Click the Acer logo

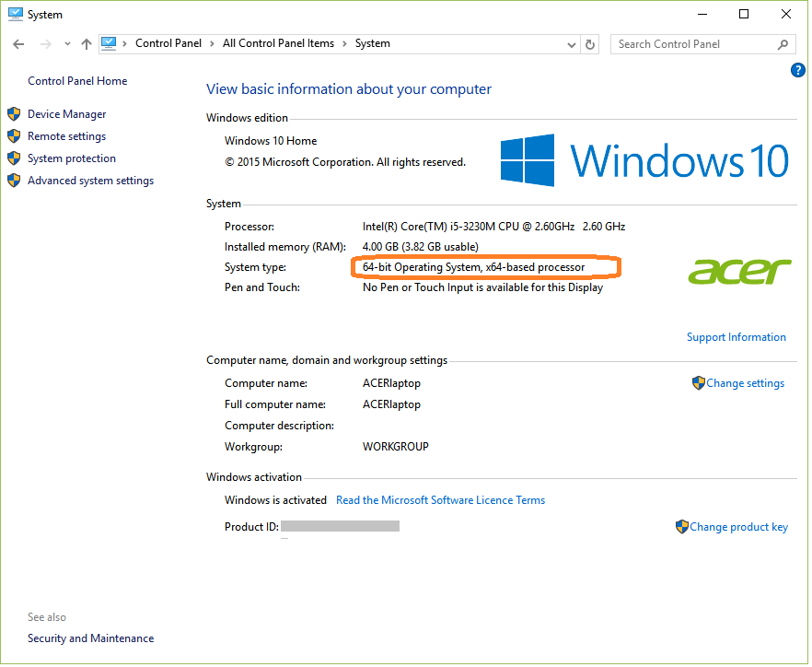tap(739, 271)
